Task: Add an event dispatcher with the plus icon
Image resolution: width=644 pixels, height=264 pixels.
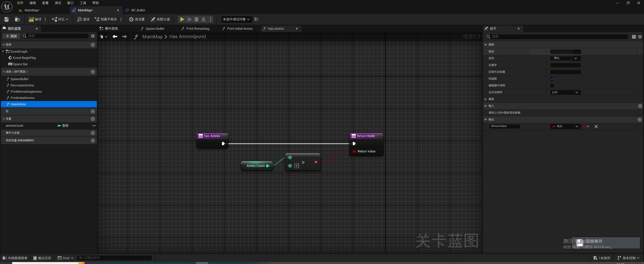Action: (93, 133)
